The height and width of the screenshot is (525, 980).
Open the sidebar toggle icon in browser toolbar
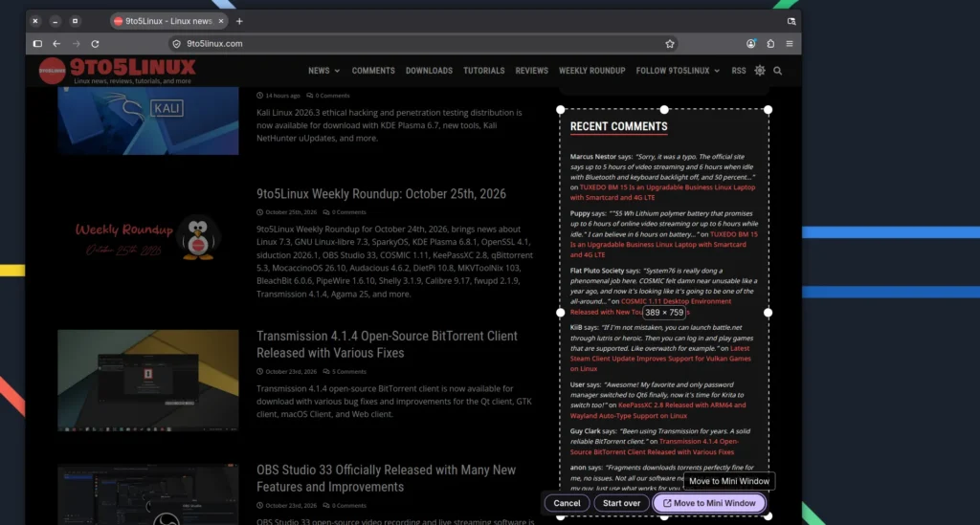37,44
